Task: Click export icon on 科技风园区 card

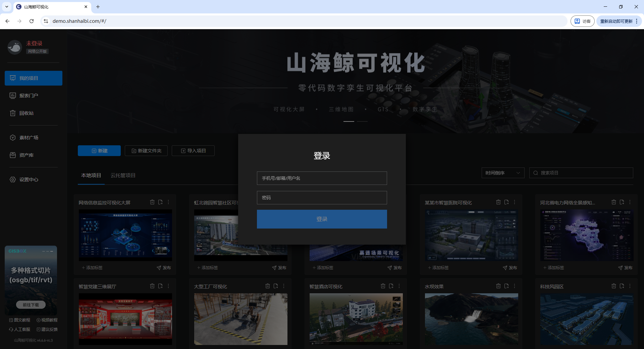Action: pos(622,286)
